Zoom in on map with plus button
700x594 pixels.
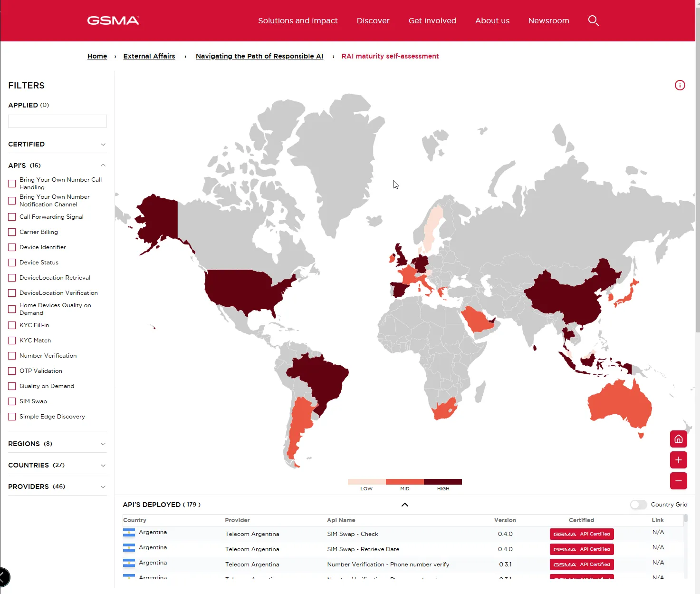coord(678,460)
